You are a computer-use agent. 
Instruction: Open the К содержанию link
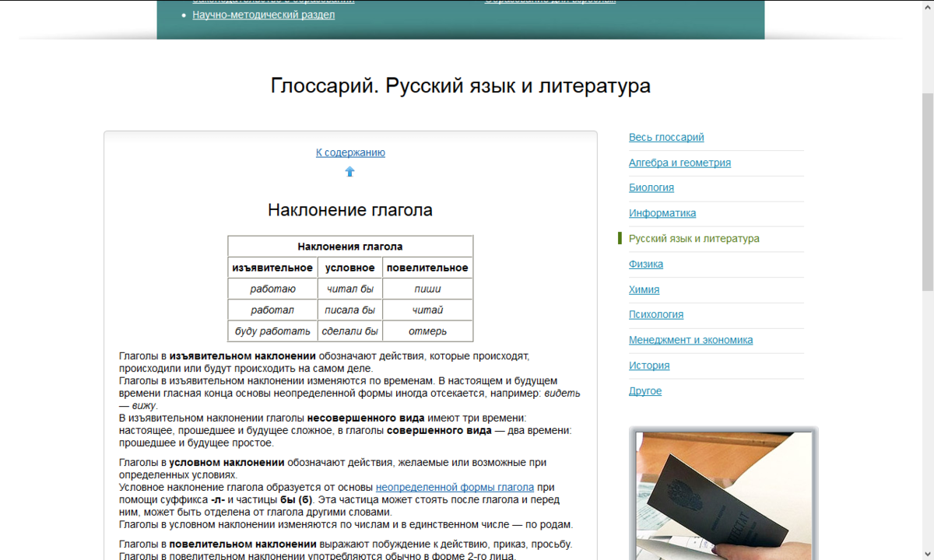[350, 152]
